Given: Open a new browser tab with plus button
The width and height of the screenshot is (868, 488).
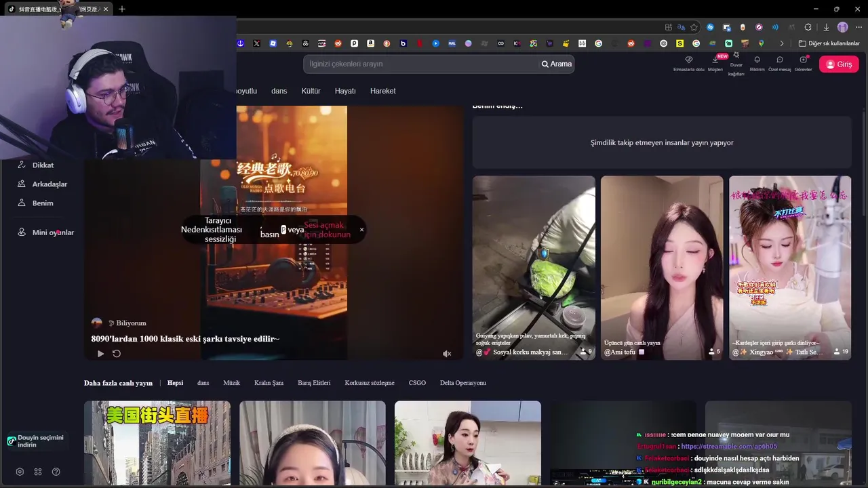Looking at the screenshot, I should (122, 9).
